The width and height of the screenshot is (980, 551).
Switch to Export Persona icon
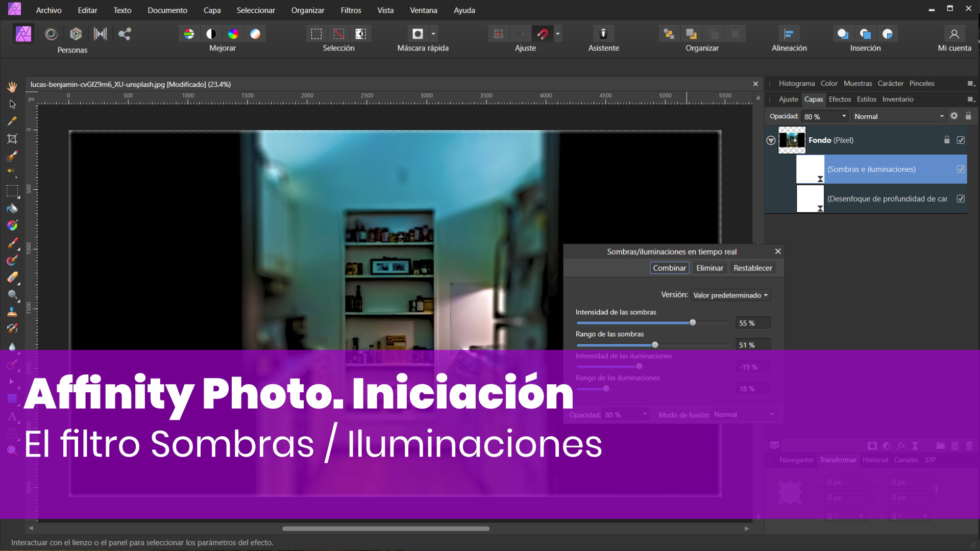pos(125,34)
